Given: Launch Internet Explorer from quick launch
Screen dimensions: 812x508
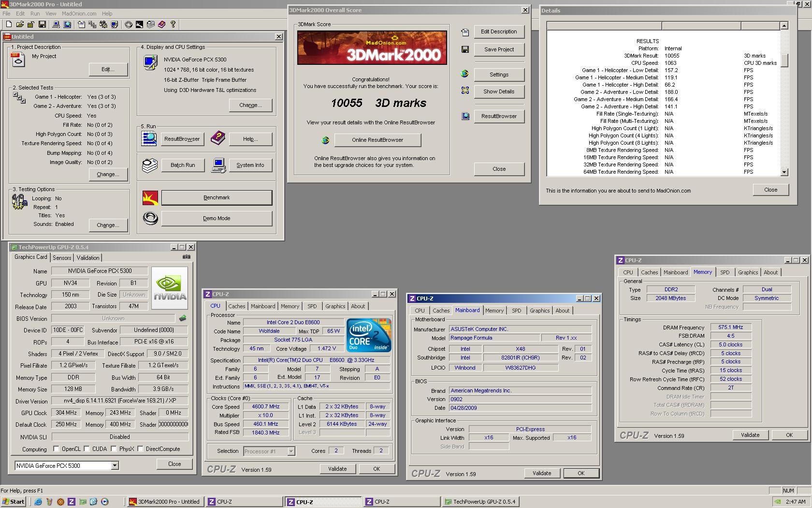Looking at the screenshot, I should coord(38,502).
